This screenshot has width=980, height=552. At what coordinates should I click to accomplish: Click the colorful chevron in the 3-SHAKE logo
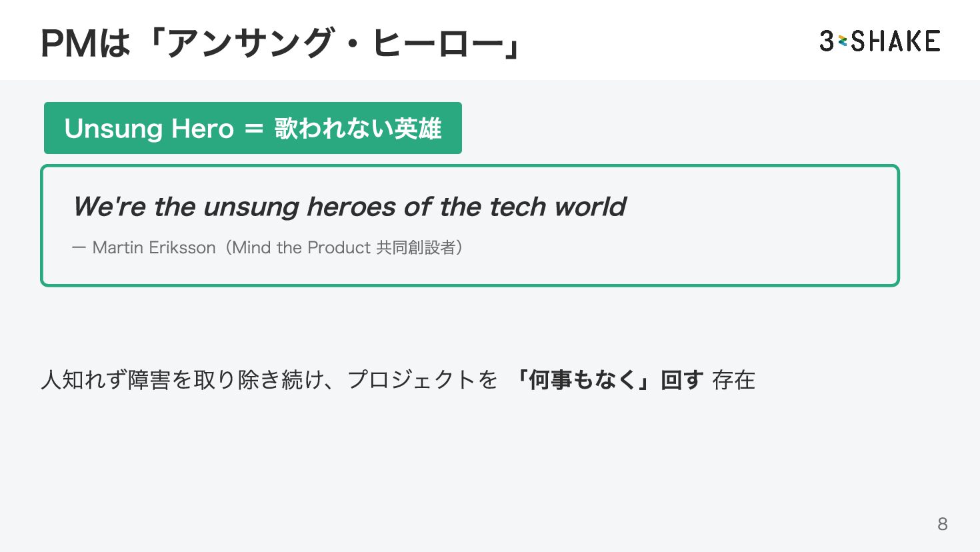pyautogui.click(x=843, y=41)
